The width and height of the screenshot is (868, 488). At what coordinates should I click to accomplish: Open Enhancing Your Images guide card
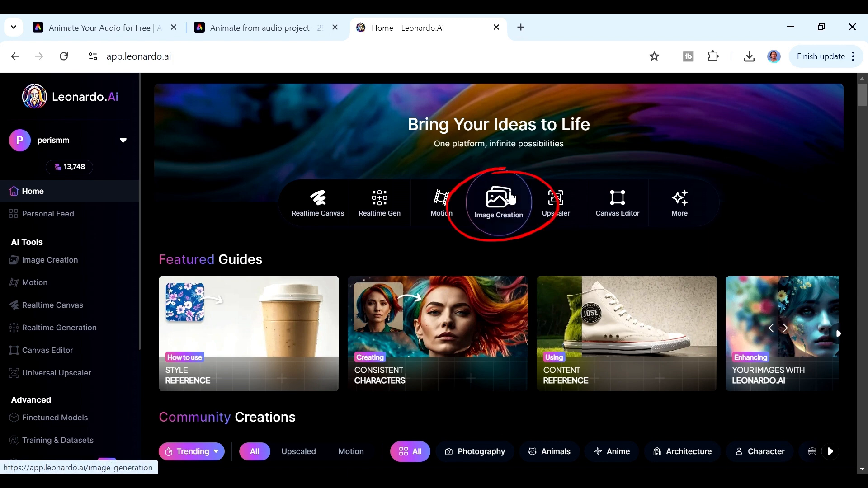782,333
